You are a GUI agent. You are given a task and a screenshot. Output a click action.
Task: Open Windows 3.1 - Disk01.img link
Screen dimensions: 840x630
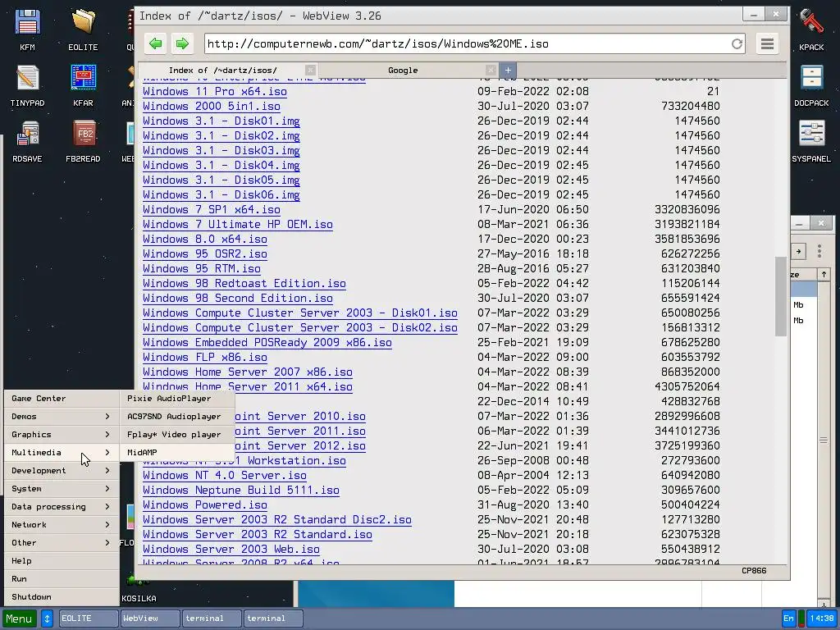(221, 121)
